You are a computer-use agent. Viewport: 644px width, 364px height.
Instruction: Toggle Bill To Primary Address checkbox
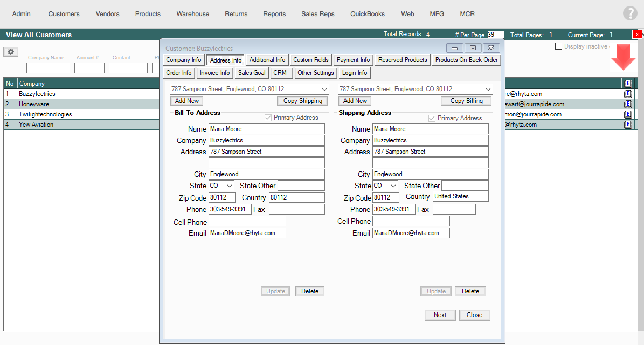[268, 118]
